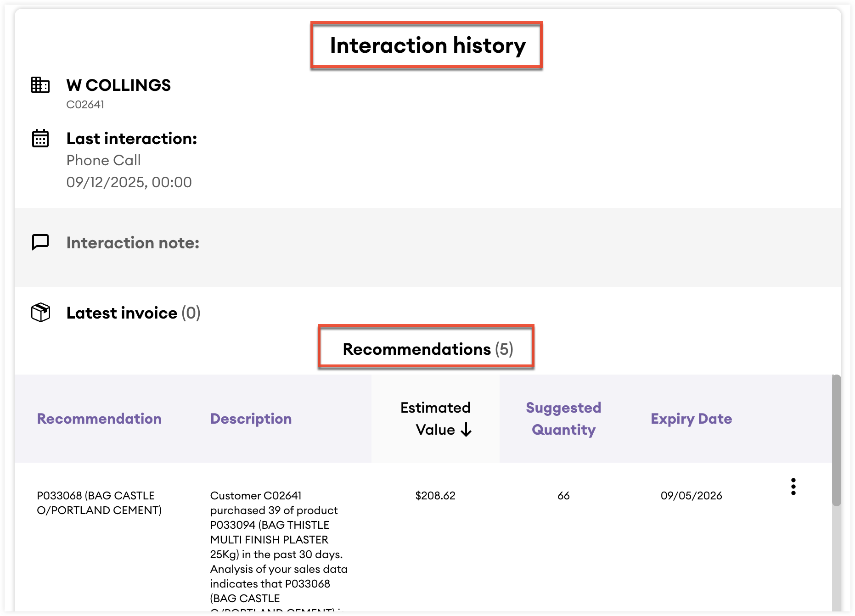
Task: Select the Interaction history title
Action: 427,45
